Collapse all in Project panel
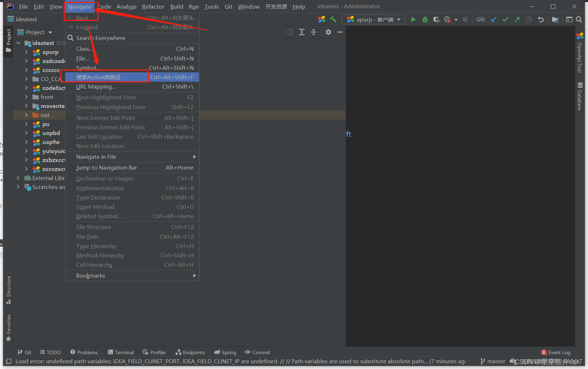Image resolution: width=588 pixels, height=369 pixels. click(314, 32)
